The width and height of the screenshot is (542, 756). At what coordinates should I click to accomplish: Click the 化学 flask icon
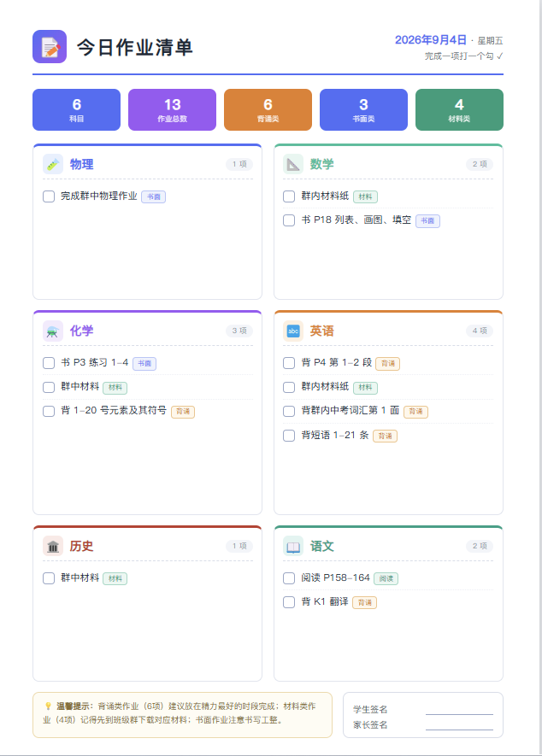point(53,331)
